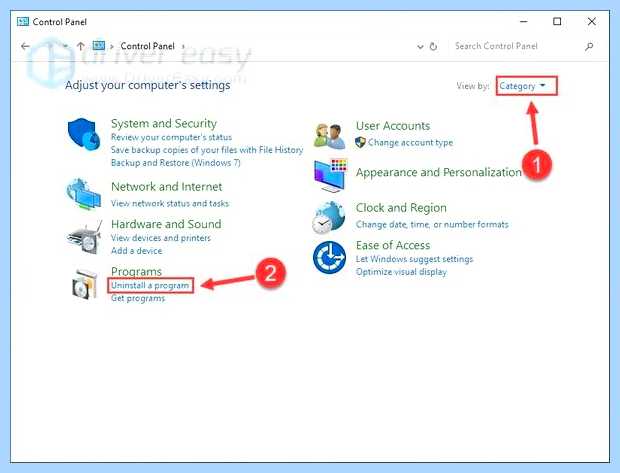Click the Clock and Region globe icon
620x473 pixels.
point(328,218)
